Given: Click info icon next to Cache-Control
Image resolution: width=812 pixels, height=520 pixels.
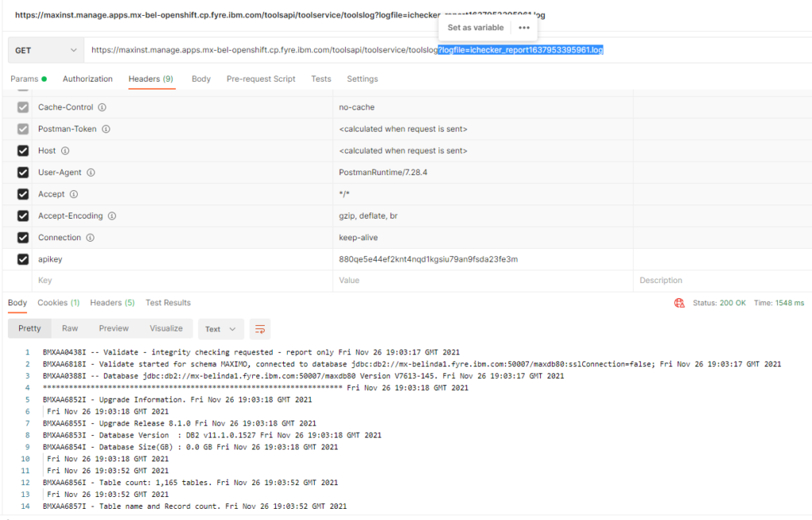Looking at the screenshot, I should [102, 107].
